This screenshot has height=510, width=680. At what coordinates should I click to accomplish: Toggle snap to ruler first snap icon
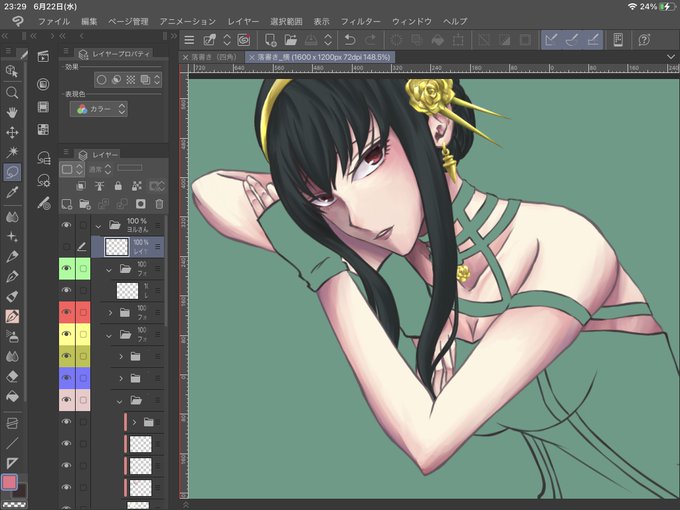coord(551,40)
